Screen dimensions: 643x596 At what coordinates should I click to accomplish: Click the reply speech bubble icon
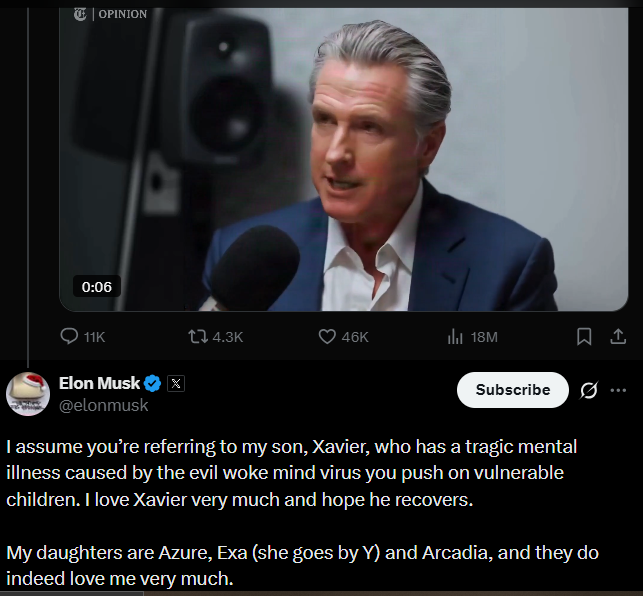tap(70, 337)
